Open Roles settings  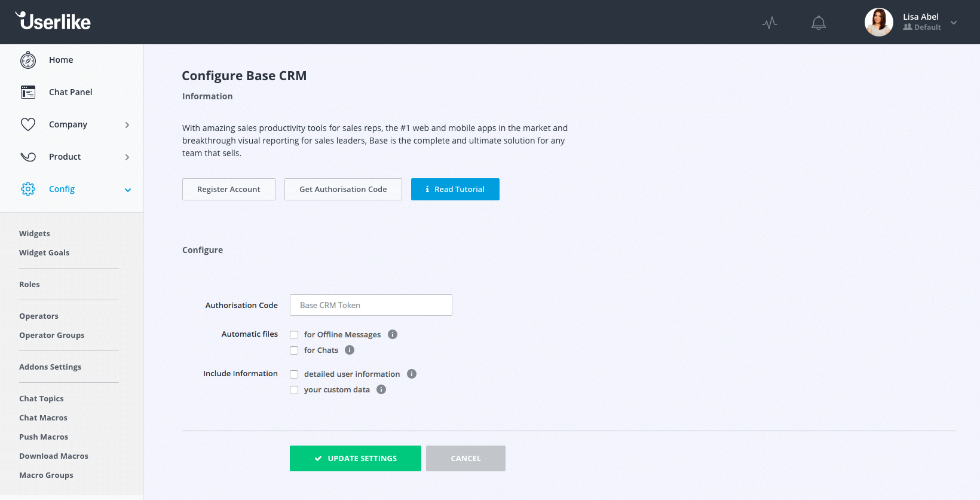[29, 284]
